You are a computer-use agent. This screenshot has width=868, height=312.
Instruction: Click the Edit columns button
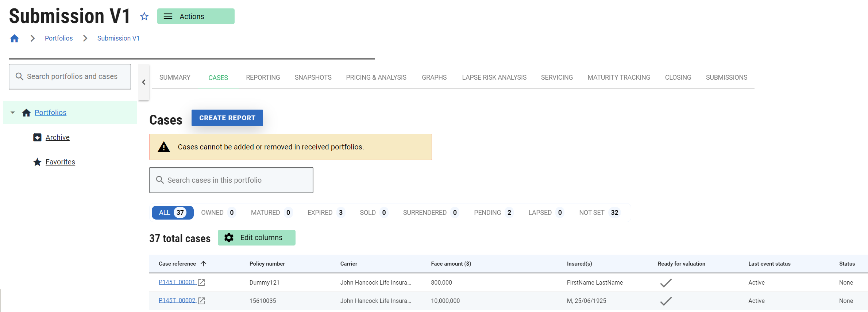tap(256, 238)
